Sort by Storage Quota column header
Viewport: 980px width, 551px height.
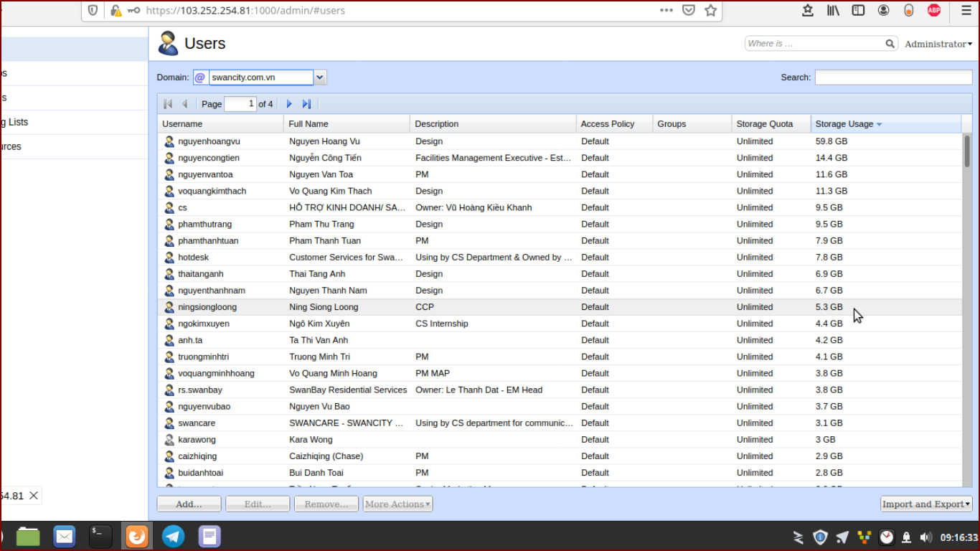pos(771,124)
